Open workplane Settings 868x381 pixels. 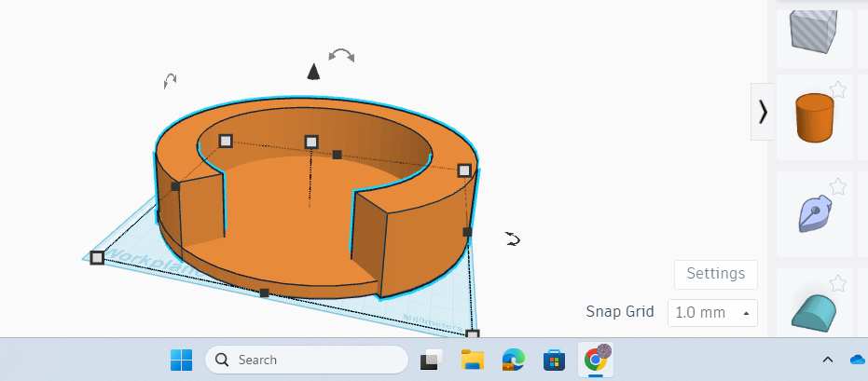[x=716, y=274]
